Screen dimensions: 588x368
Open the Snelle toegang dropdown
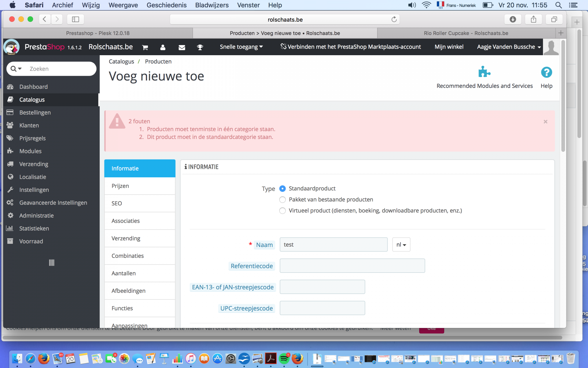tap(241, 47)
